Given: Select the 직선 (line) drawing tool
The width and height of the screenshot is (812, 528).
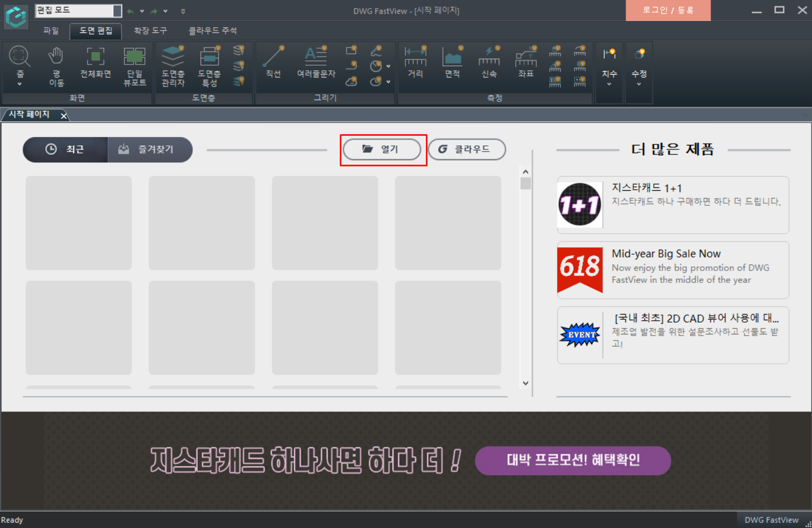Looking at the screenshot, I should click(273, 62).
